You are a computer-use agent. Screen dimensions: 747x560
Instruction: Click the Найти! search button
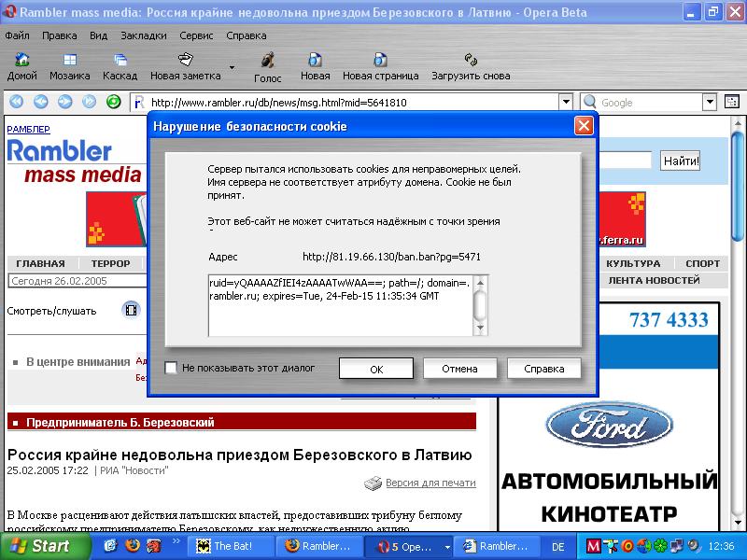(681, 161)
